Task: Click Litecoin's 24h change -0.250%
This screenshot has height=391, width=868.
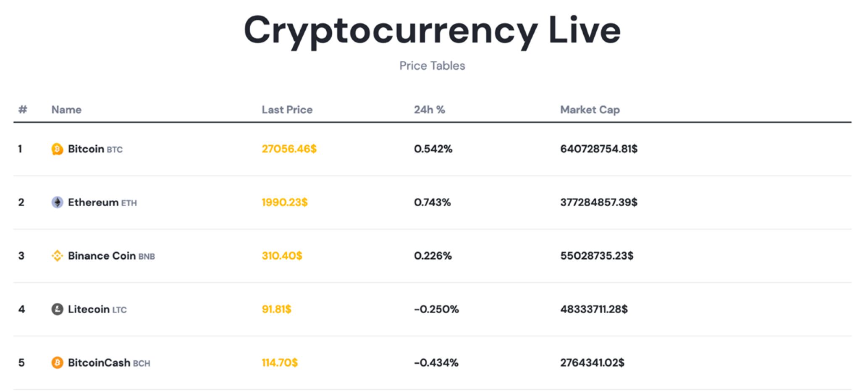Action: coord(436,310)
